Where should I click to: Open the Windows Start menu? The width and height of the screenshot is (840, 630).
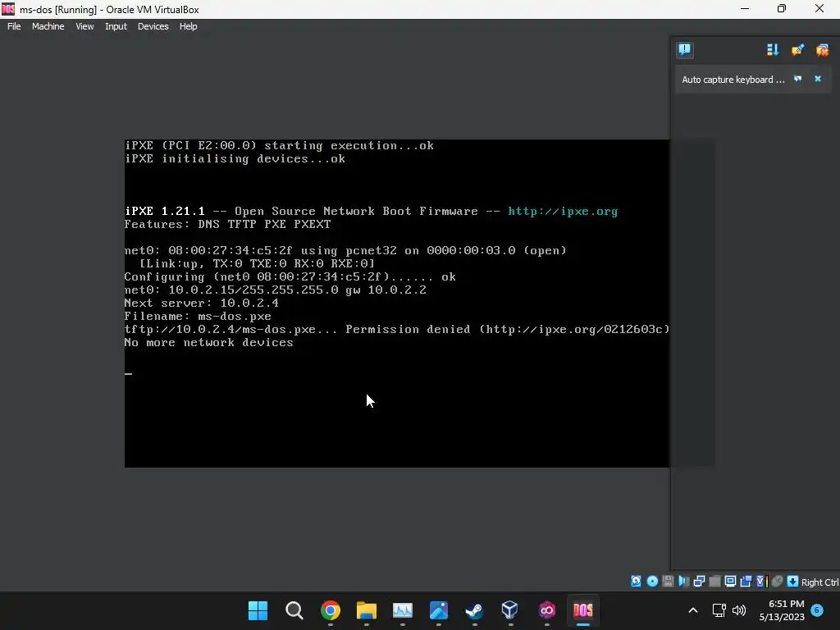coord(258,610)
